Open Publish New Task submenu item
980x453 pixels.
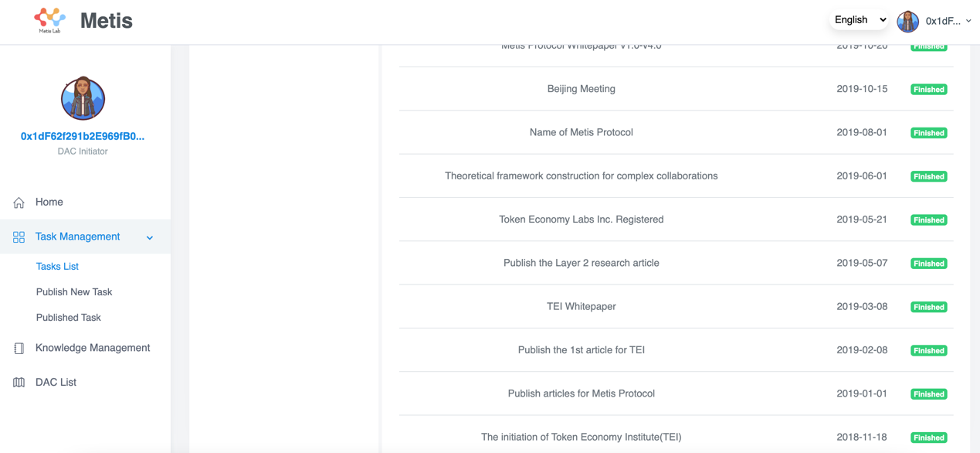coord(74,291)
